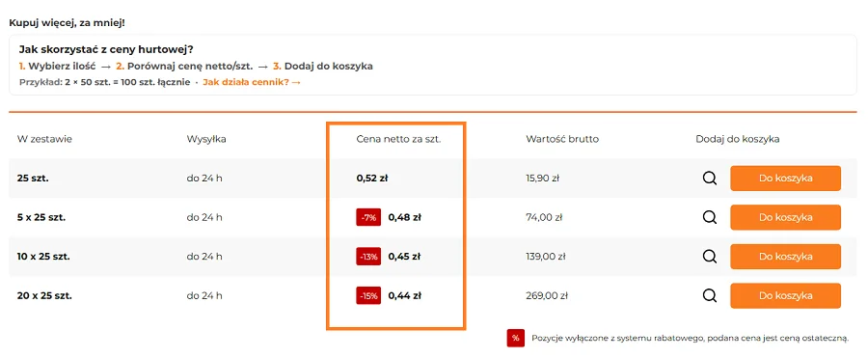This screenshot has width=868, height=358.
Task: Click magnifier icon in 20 x 25 szt. row
Action: (x=710, y=295)
